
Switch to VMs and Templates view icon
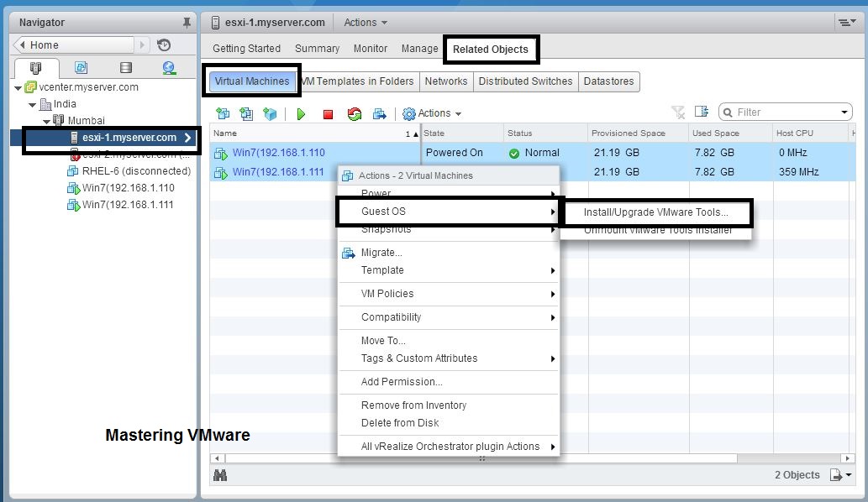pyautogui.click(x=81, y=67)
